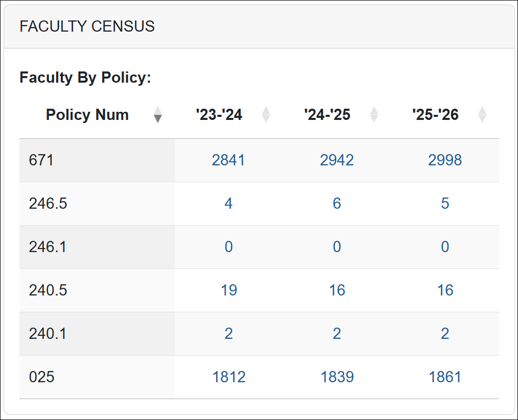
Task: Open the 6 link in '24-'25 column
Action: 337,204
